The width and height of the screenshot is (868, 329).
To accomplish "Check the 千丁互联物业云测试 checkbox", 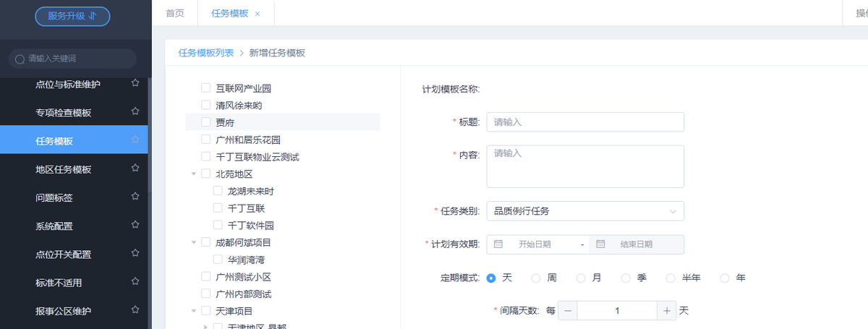I will coord(205,157).
